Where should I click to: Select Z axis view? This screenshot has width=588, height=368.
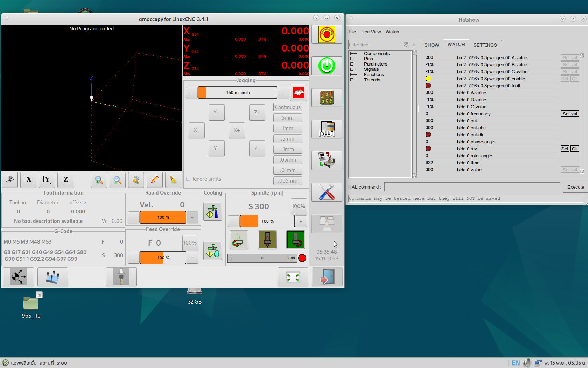[65, 180]
